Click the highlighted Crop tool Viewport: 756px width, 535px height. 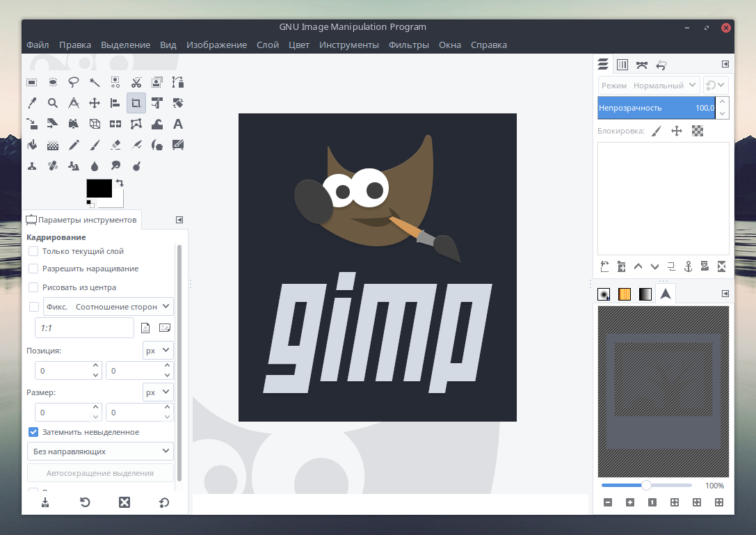coord(136,103)
